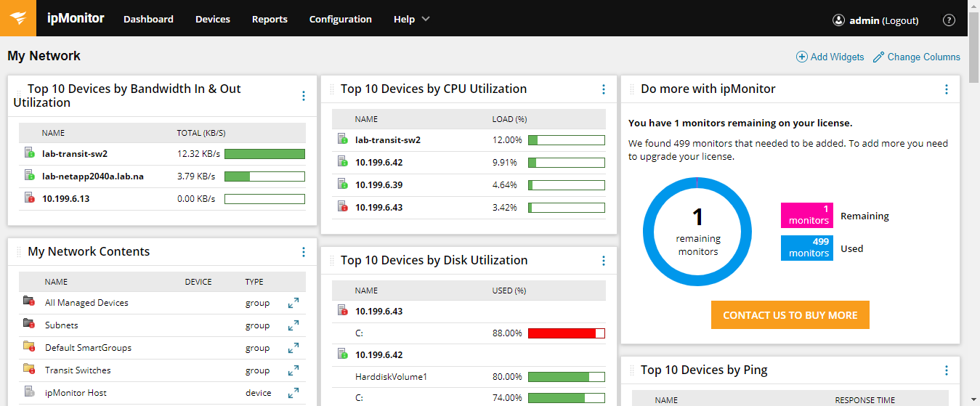Click device status icon next to 10.199.6.13
Screen dimensions: 980x406
pos(29,198)
